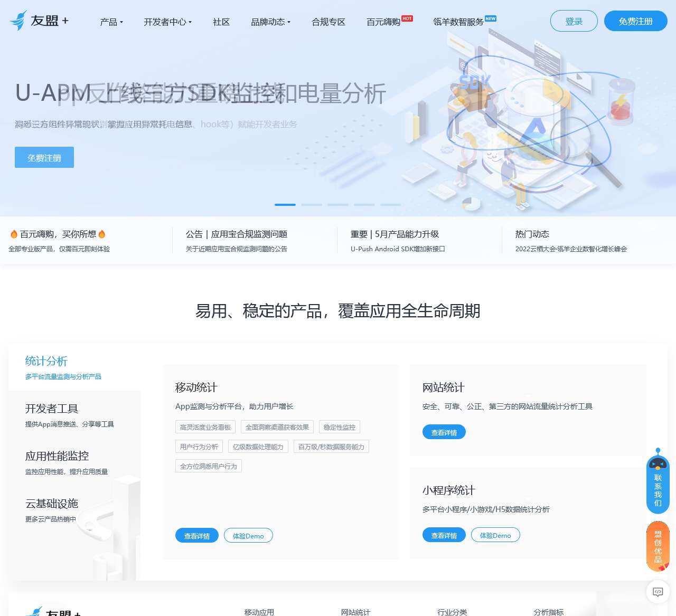Screen dimensions: 676x616
Task: Click 查看详情 under 网站统计
Action: coord(444,432)
